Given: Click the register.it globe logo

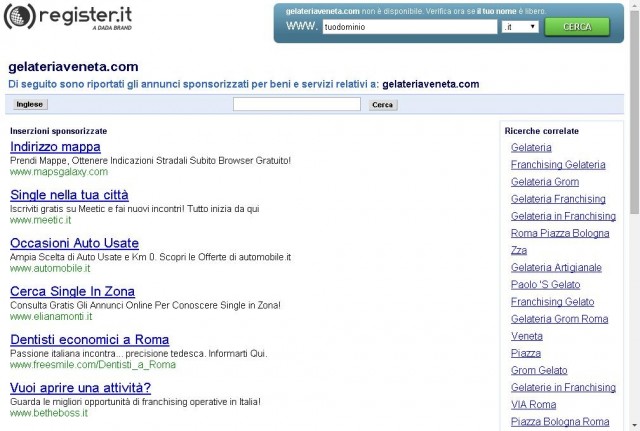Looking at the screenshot, I should (x=20, y=16).
